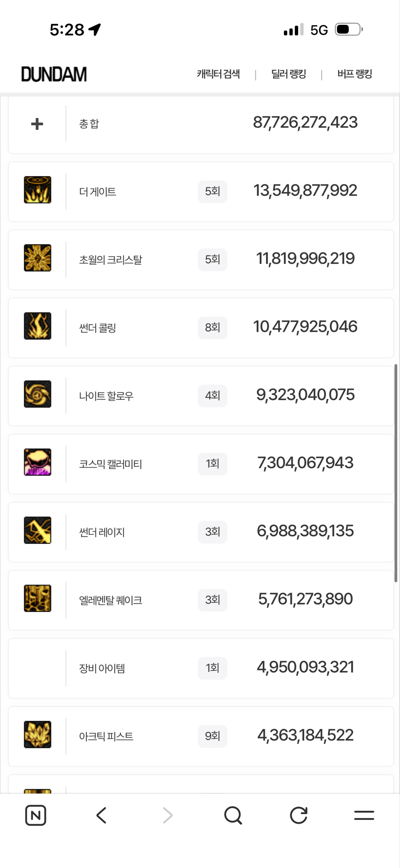Tap the 초월의 크리스탈 skill icon
400x868 pixels.
point(37,258)
